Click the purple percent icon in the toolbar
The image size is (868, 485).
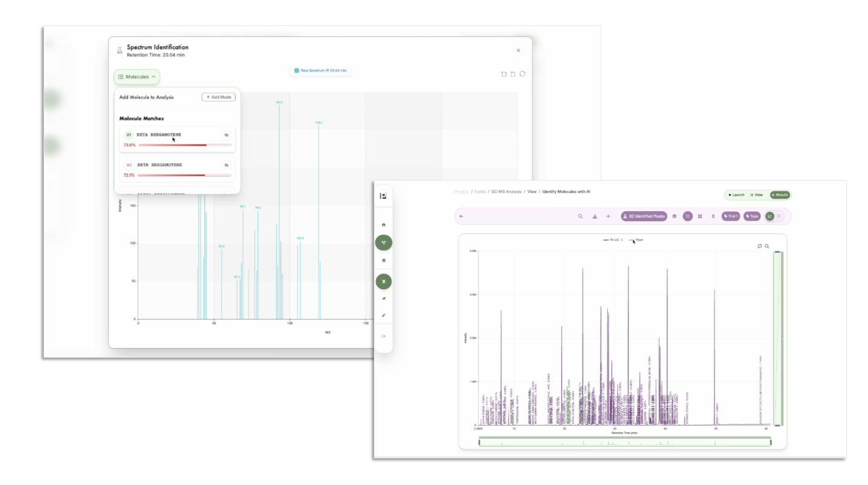pos(688,216)
